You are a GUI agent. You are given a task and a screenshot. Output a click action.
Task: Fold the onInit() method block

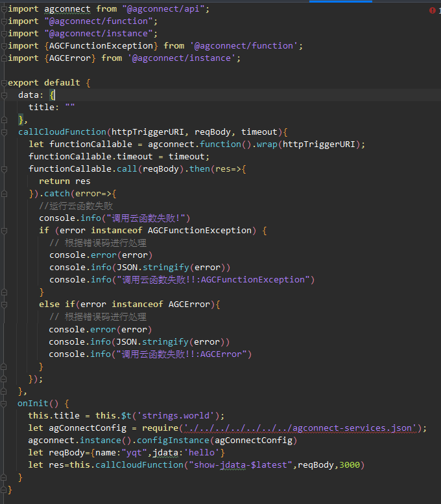coord(4,404)
